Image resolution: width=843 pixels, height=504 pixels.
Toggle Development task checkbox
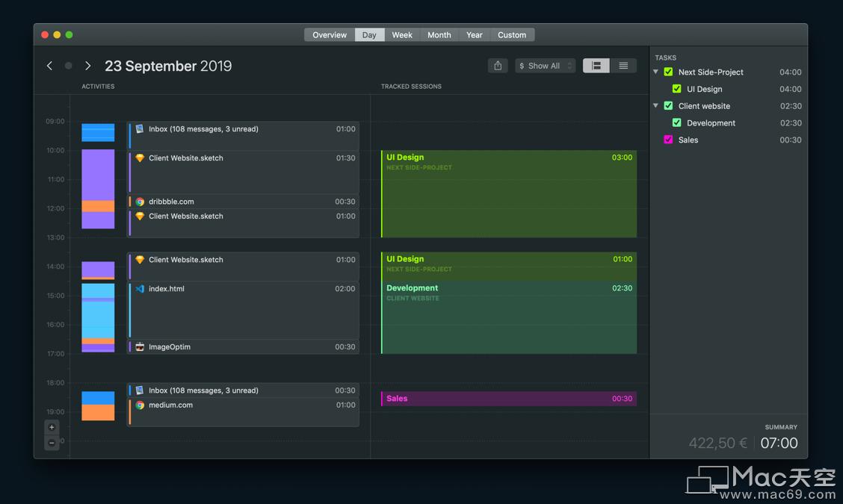[677, 122]
